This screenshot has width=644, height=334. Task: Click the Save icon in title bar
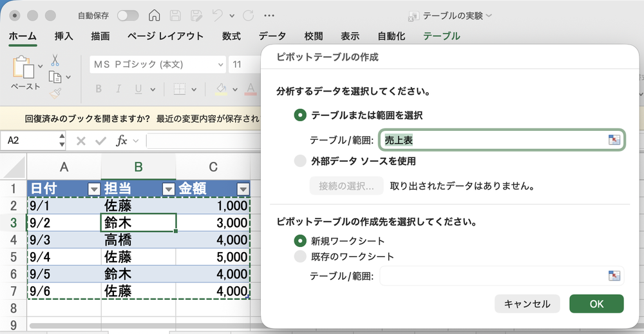point(175,15)
